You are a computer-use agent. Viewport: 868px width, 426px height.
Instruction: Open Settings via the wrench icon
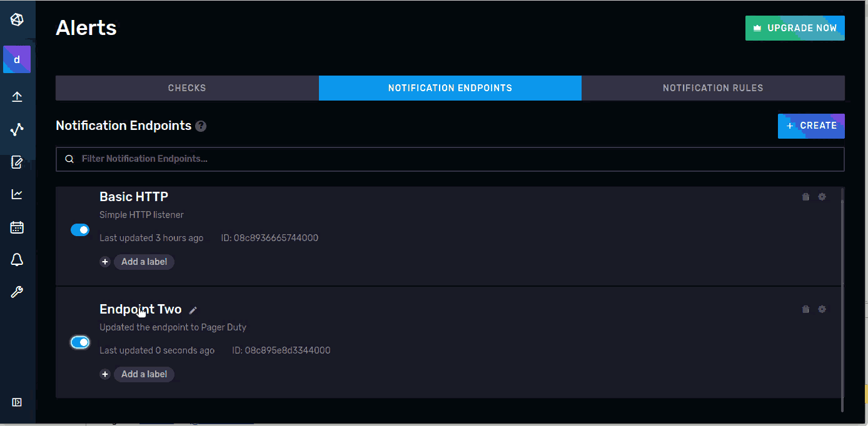pyautogui.click(x=17, y=292)
